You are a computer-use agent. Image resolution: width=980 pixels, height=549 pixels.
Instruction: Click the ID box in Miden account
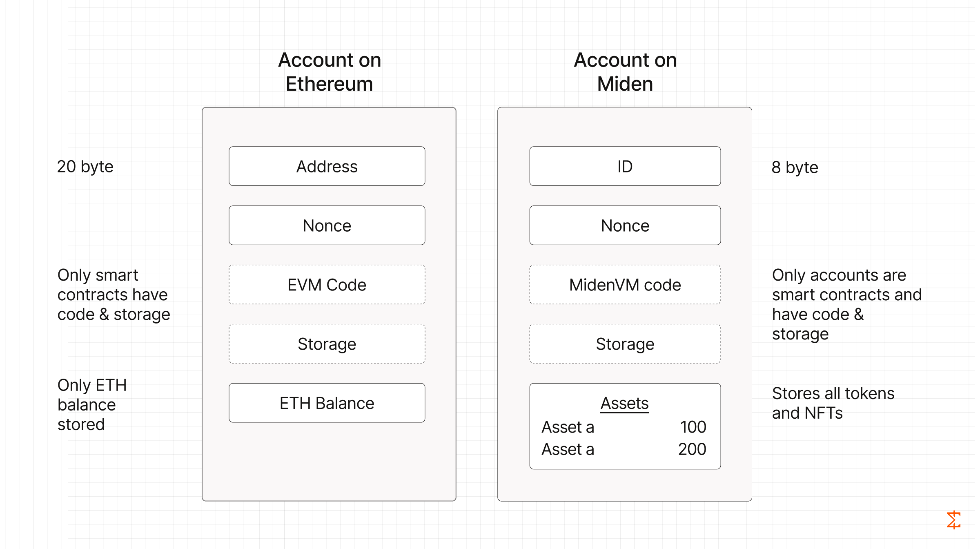(x=625, y=166)
